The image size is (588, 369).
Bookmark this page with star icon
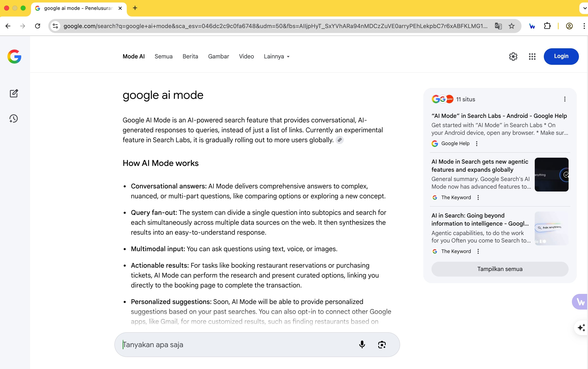coord(512,26)
